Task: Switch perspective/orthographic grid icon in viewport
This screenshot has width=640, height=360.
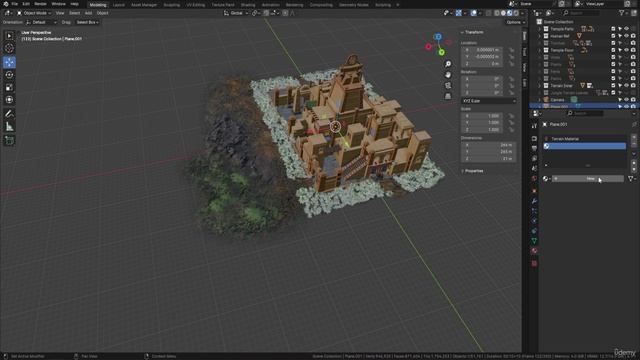Action: [x=448, y=96]
